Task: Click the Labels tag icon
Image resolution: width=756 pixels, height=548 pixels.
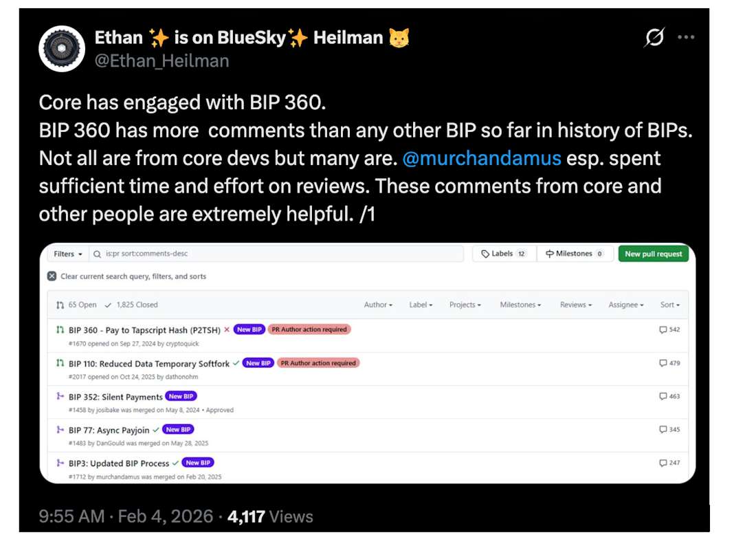Action: (485, 254)
